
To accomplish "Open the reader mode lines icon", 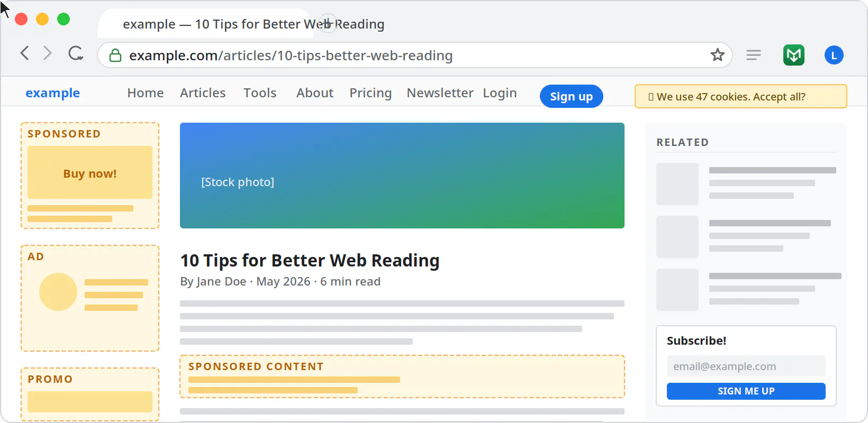I will 754,55.
